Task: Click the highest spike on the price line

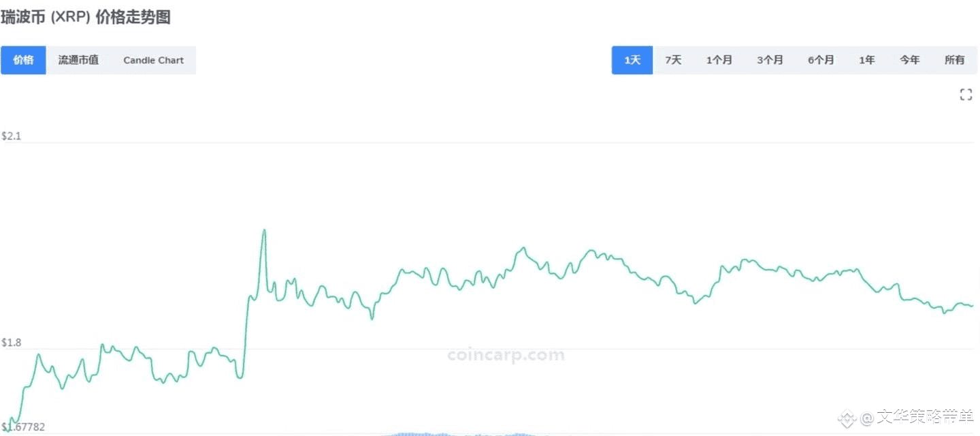Action: (264, 230)
